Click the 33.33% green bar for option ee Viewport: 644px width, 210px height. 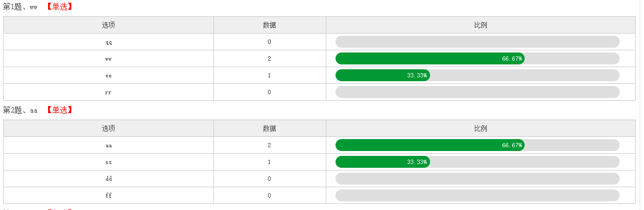click(x=383, y=75)
